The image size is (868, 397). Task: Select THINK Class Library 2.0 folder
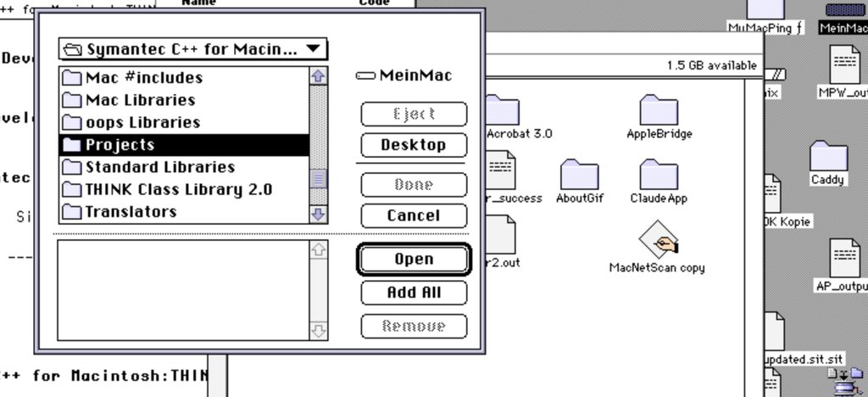(x=184, y=189)
